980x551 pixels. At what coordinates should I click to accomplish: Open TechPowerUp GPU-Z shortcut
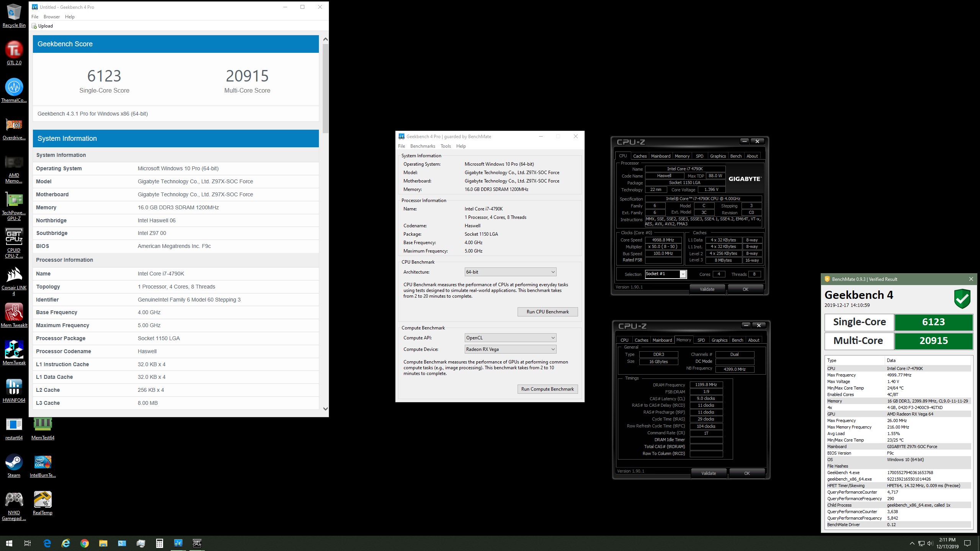(x=14, y=206)
